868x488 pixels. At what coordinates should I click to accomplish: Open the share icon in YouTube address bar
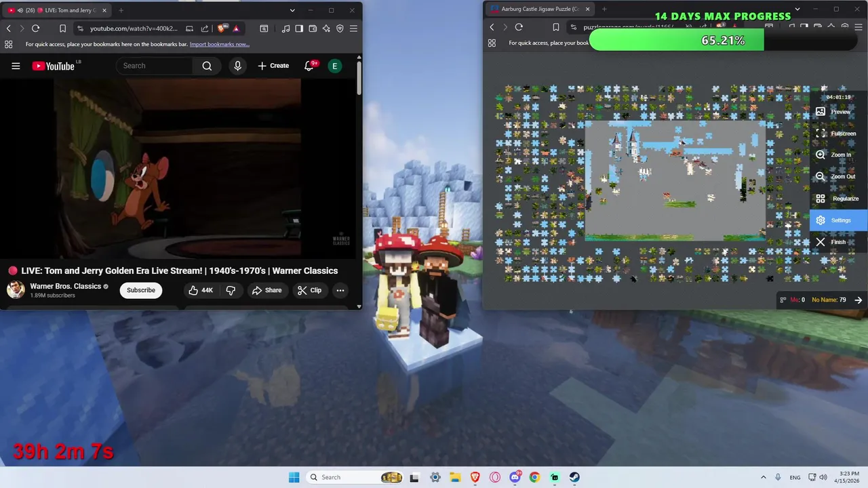204,28
